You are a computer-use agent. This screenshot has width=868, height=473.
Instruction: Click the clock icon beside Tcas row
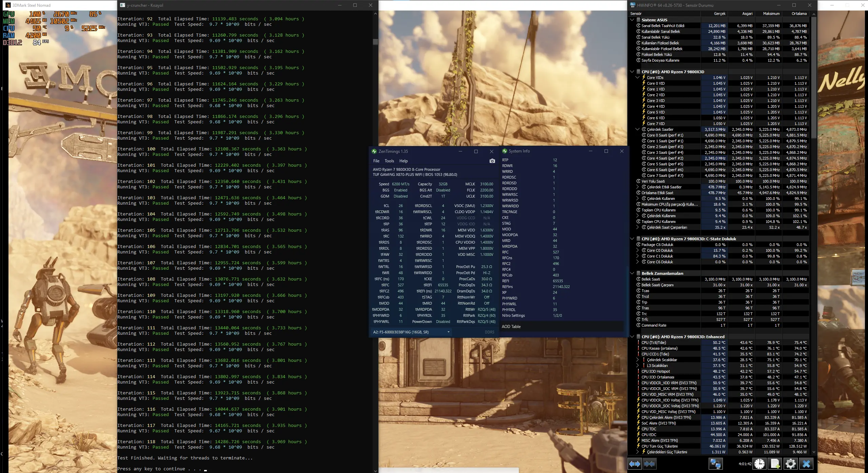(x=638, y=291)
